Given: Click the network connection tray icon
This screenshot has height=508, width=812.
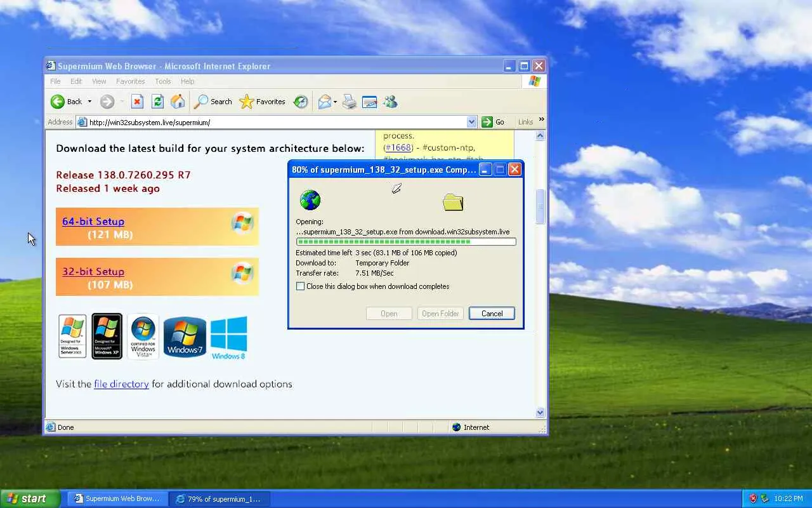Looking at the screenshot, I should (x=764, y=498).
